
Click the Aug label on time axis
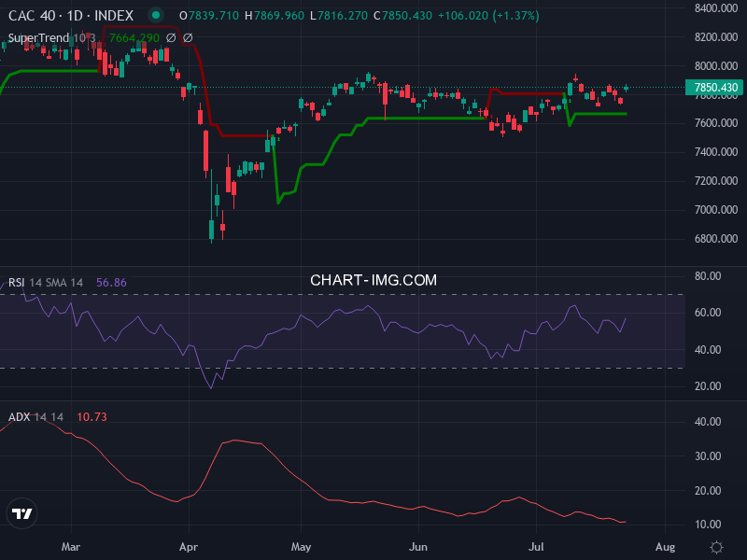click(x=665, y=547)
